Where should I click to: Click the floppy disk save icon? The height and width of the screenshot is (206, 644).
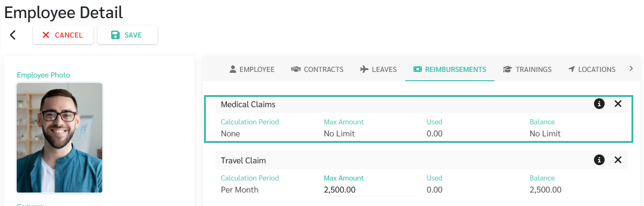(x=115, y=35)
